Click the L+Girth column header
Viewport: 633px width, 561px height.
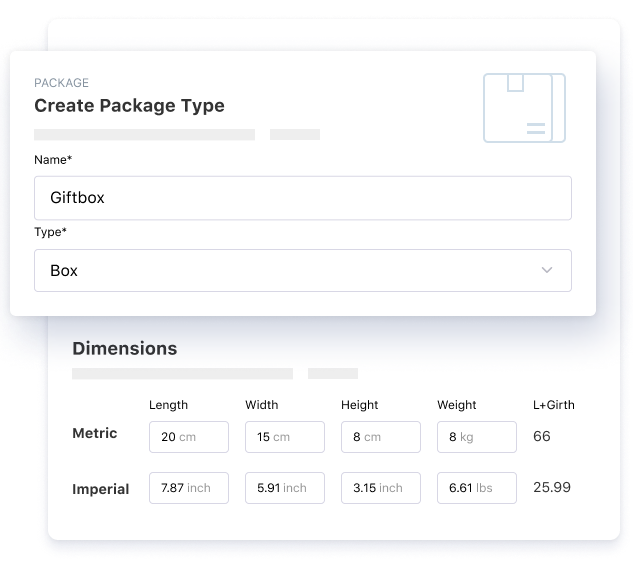tap(553, 405)
